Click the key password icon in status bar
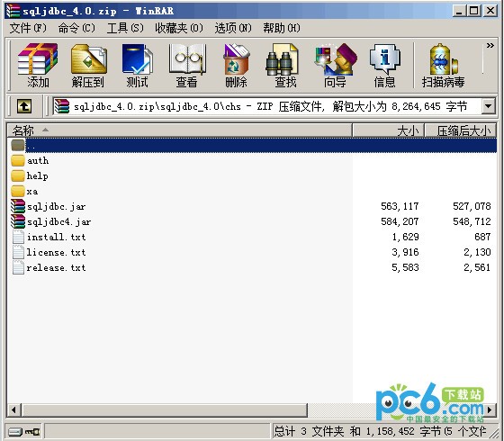 click(32, 432)
